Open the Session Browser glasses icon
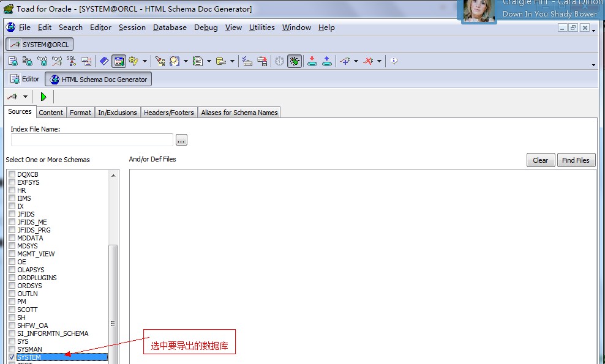The image size is (605, 364). click(42, 61)
